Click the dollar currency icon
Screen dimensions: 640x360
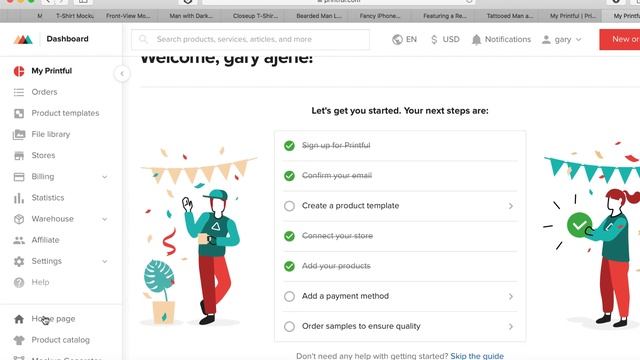click(434, 40)
